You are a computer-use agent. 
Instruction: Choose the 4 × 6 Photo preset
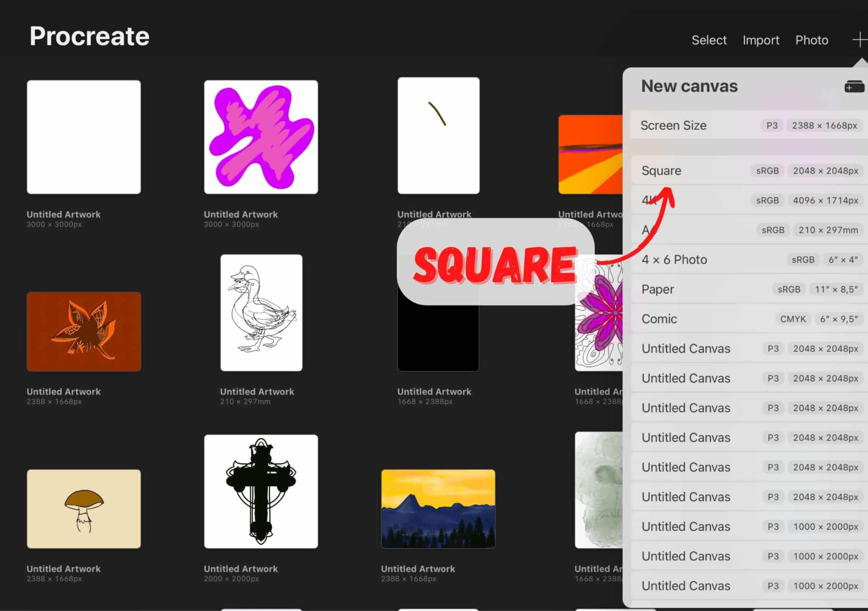(749, 259)
